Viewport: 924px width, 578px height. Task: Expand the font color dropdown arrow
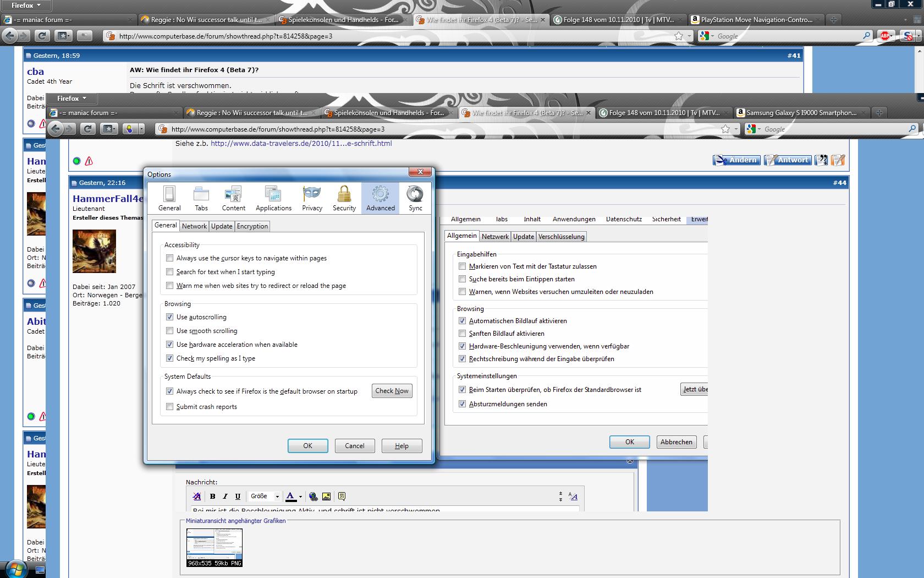point(300,497)
